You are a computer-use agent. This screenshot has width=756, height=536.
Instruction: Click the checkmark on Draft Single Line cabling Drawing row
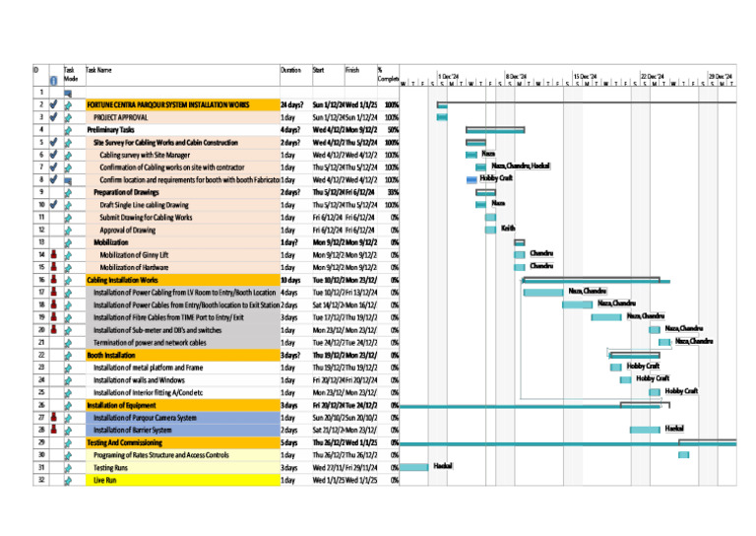(53, 205)
